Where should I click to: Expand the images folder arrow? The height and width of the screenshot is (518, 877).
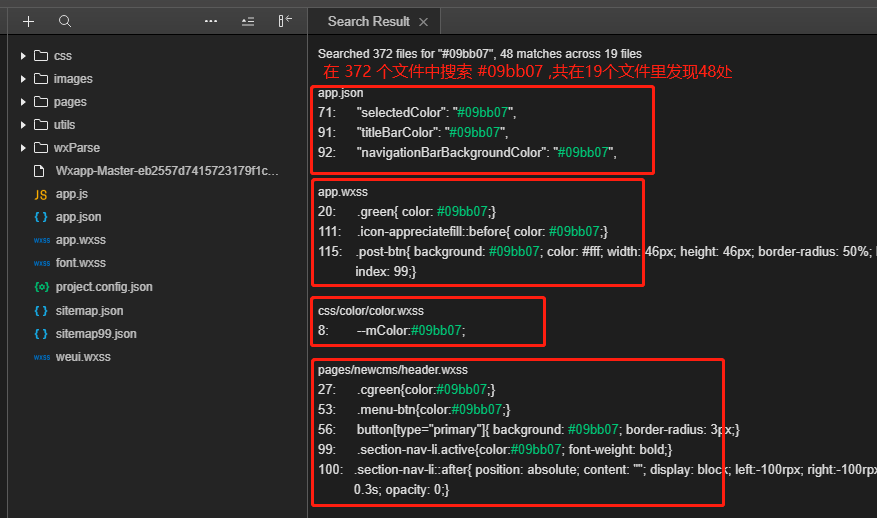pyautogui.click(x=23, y=79)
